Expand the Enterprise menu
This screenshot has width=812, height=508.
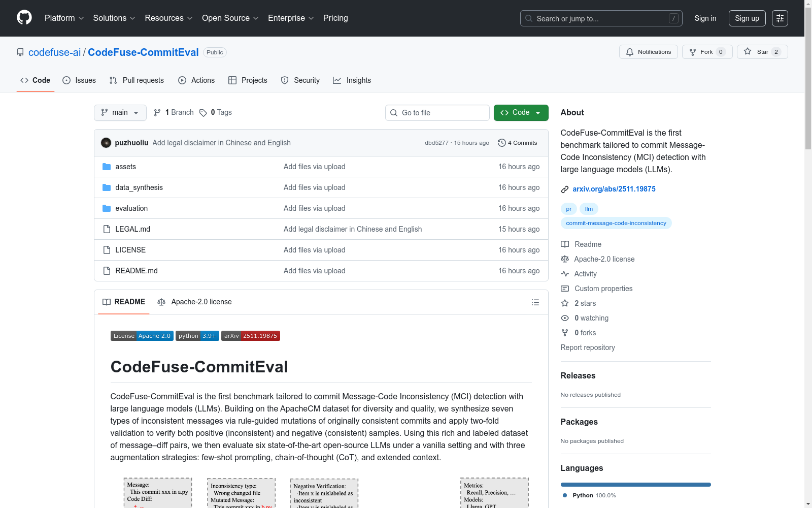pos(291,18)
